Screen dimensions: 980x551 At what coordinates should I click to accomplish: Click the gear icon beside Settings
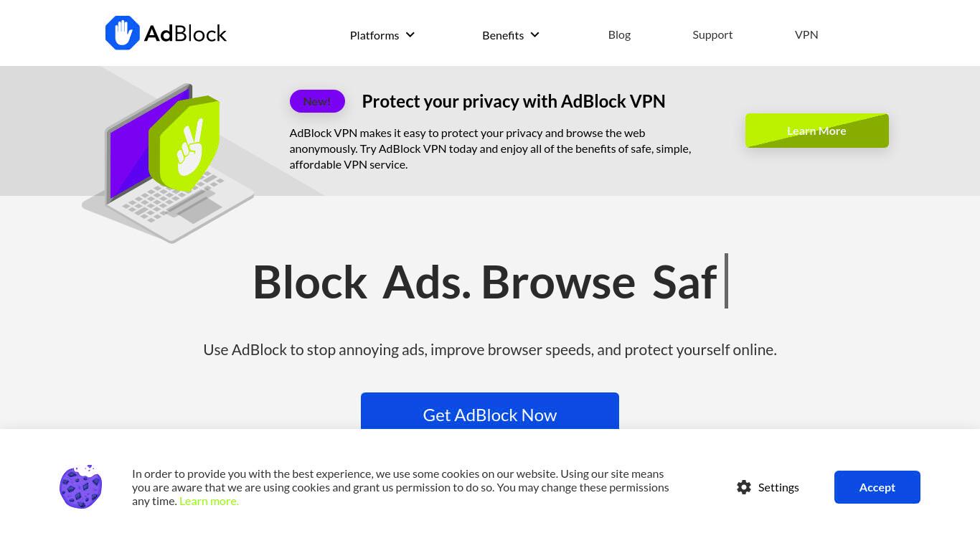[x=744, y=487]
